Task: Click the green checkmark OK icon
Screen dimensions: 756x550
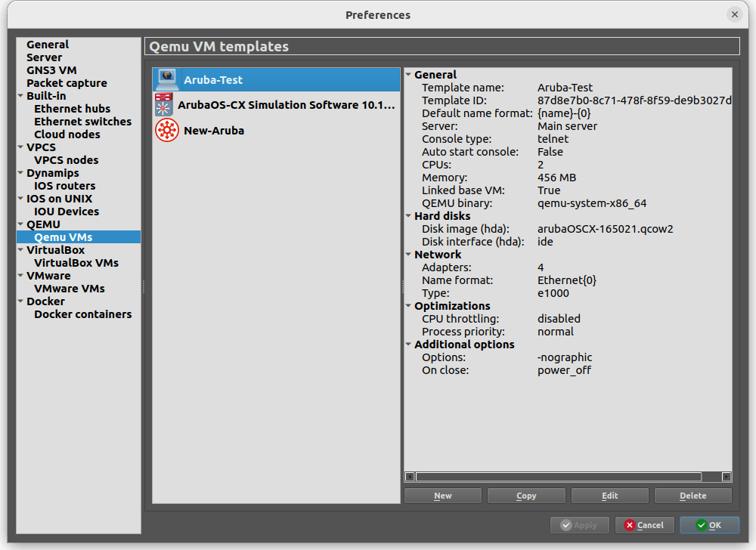Action: coord(699,525)
